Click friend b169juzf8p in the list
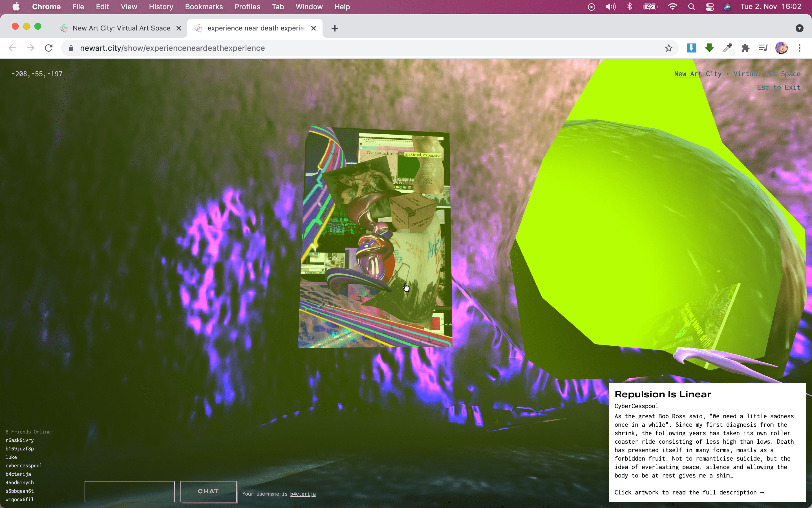The image size is (812, 508). tap(19, 449)
